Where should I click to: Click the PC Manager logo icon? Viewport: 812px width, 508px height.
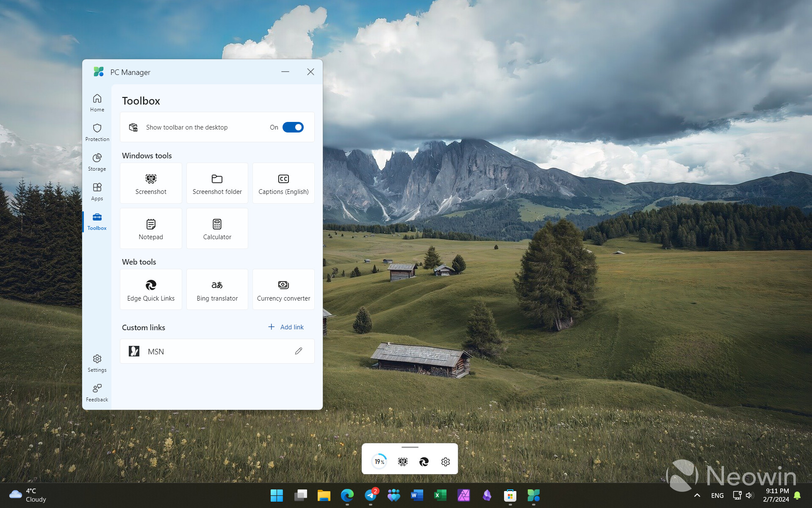99,72
